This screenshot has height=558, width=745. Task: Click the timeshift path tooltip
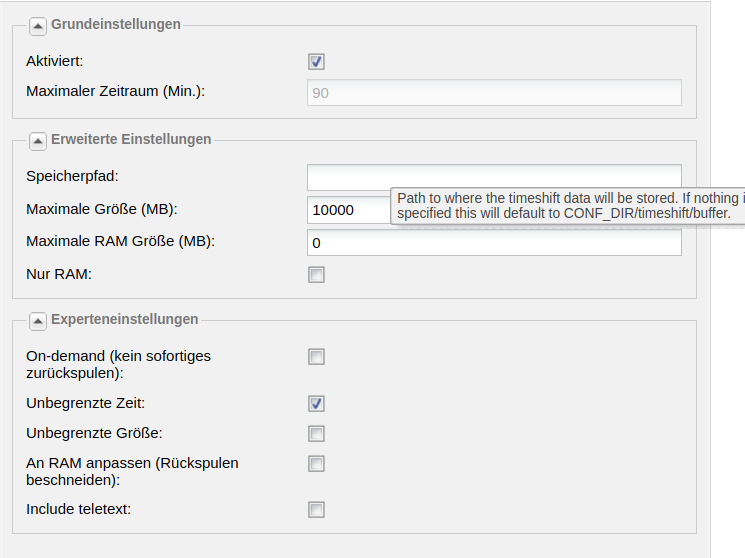tap(568, 206)
